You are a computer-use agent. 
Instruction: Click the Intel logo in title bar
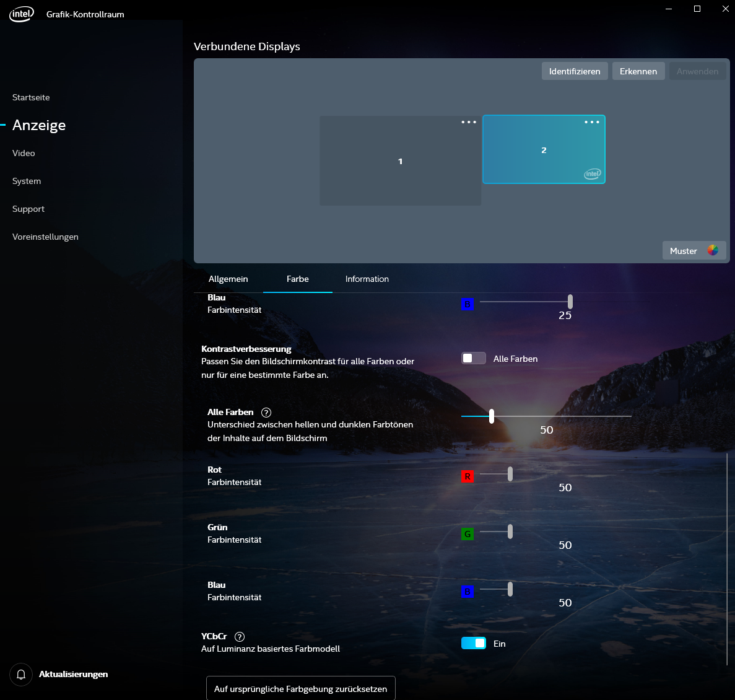pyautogui.click(x=22, y=14)
